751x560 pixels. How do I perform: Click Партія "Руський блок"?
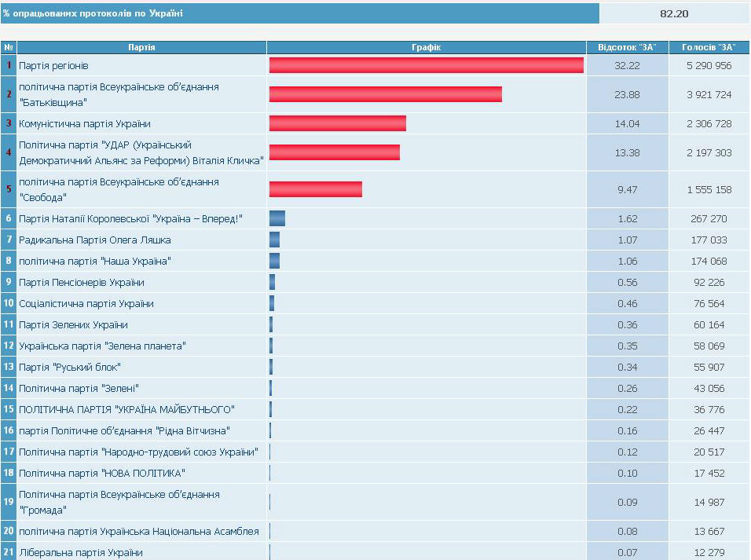pos(70,368)
